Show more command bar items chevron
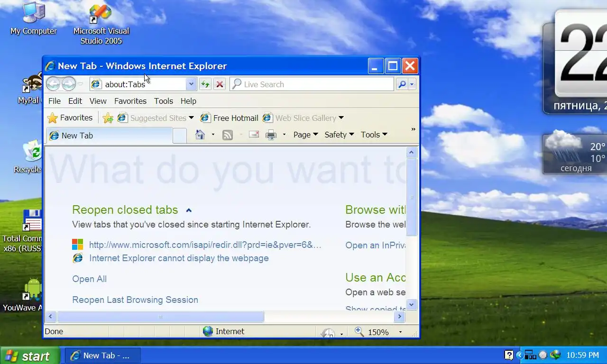Viewport: 607px width, 364px height. (x=413, y=129)
